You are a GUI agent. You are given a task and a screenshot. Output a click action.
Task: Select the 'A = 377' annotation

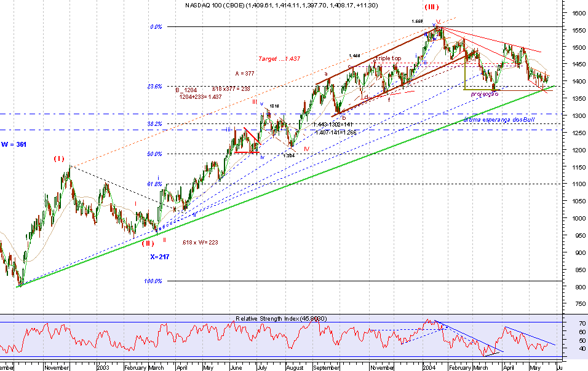(x=245, y=73)
